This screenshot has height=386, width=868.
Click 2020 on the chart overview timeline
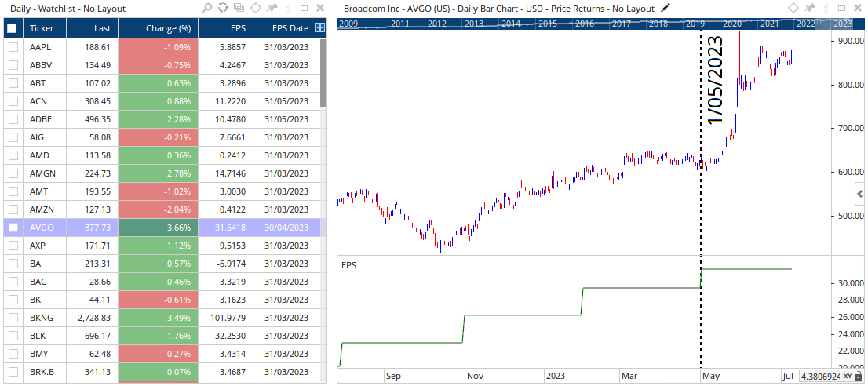click(x=731, y=24)
